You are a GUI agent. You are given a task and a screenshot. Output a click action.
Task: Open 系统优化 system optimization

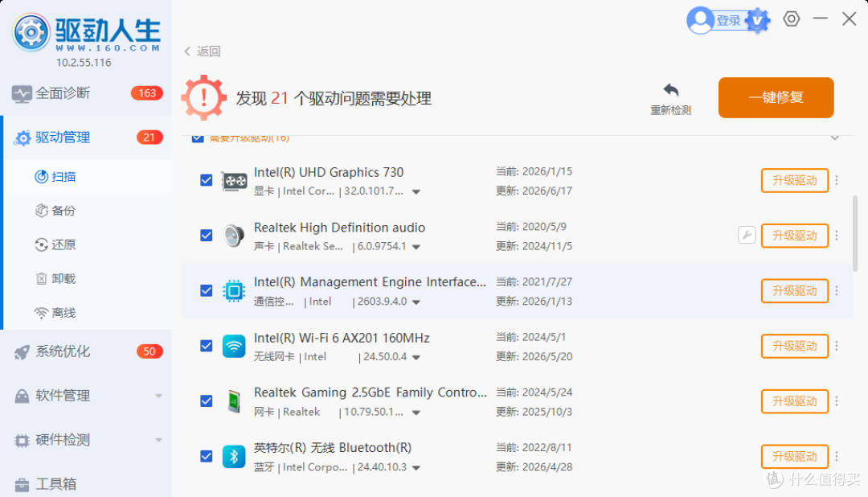(x=86, y=351)
